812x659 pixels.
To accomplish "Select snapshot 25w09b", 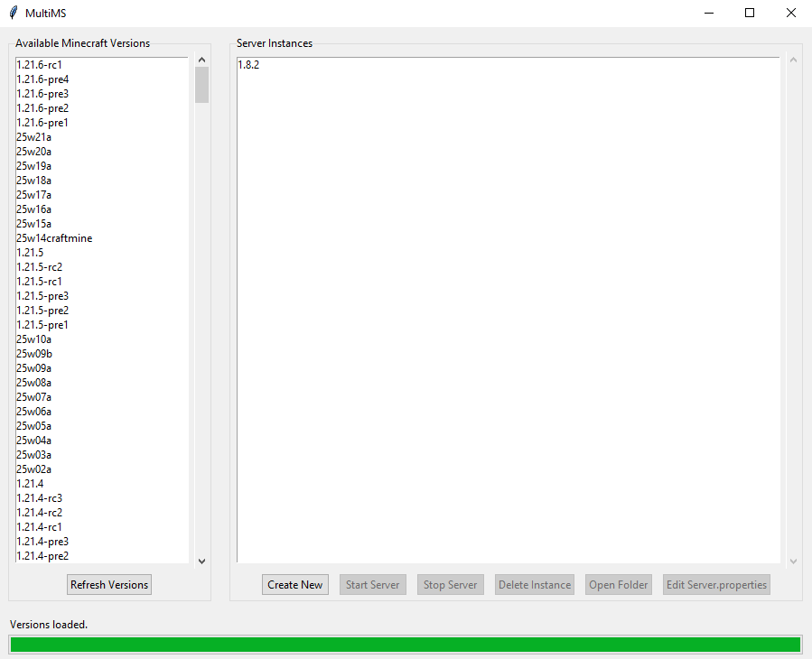I will click(101, 355).
